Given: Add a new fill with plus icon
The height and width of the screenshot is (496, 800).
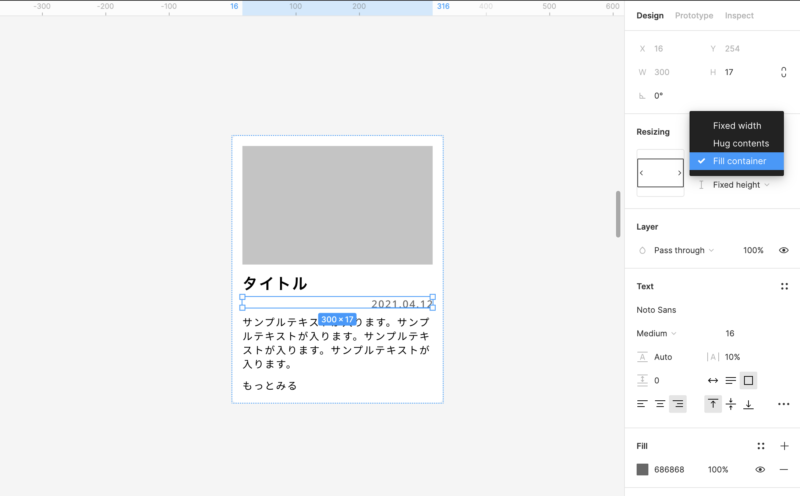Looking at the screenshot, I should (784, 446).
